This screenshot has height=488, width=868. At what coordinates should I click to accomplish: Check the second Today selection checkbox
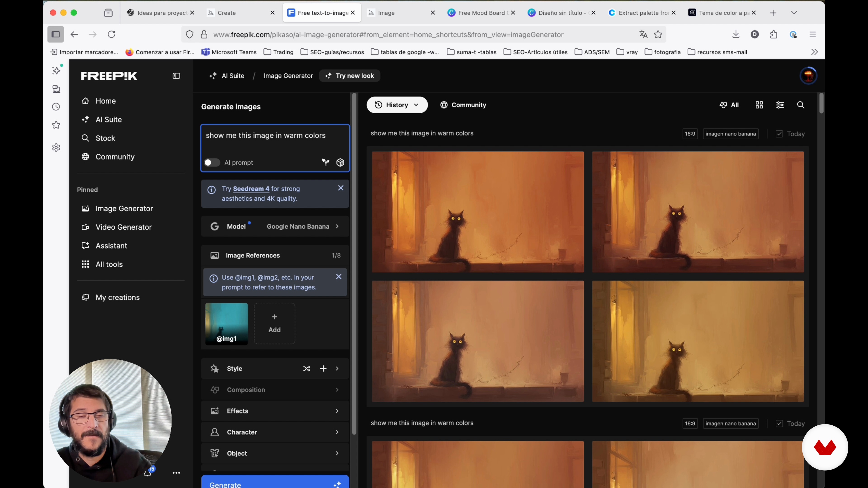(x=779, y=424)
